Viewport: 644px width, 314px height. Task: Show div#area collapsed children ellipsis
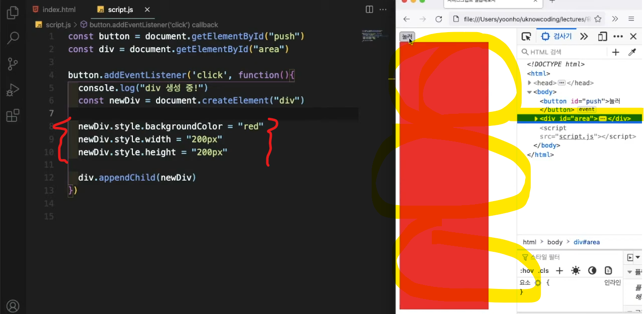[x=602, y=119]
